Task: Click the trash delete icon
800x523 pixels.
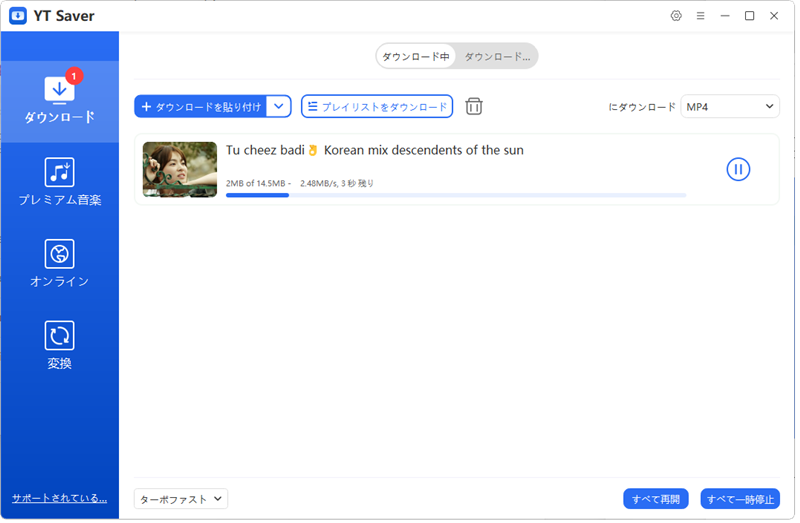Action: point(474,106)
